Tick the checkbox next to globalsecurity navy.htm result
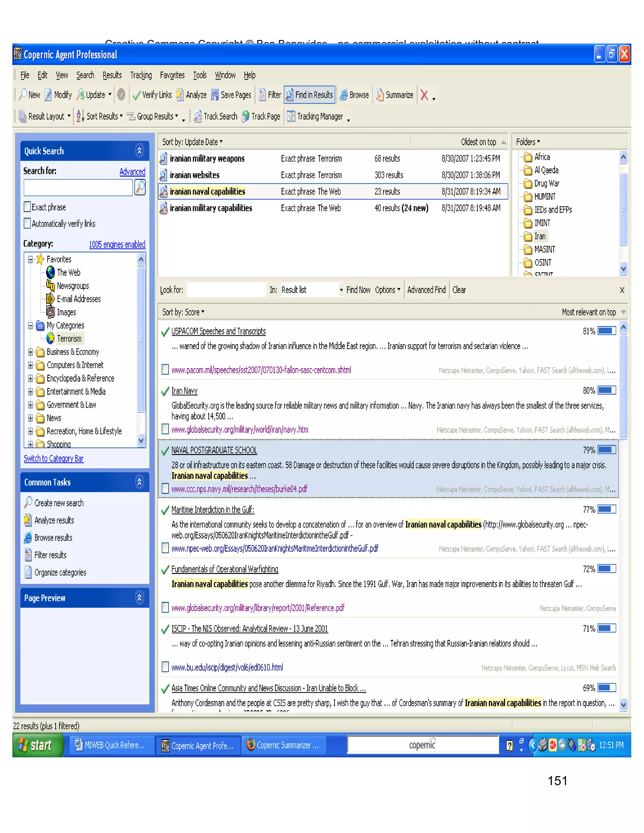The height and width of the screenshot is (833, 644). 165,429
